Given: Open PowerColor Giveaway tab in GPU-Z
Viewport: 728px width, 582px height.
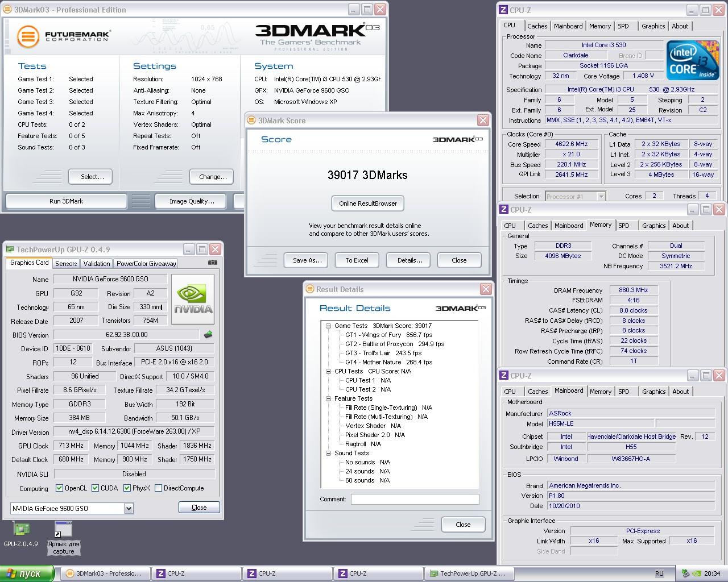Looking at the screenshot, I should point(146,263).
